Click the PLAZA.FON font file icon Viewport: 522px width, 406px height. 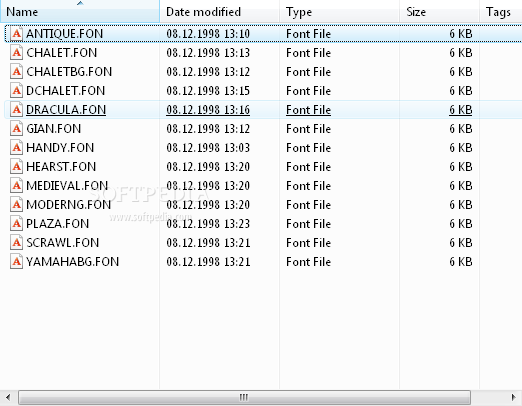coord(16,224)
